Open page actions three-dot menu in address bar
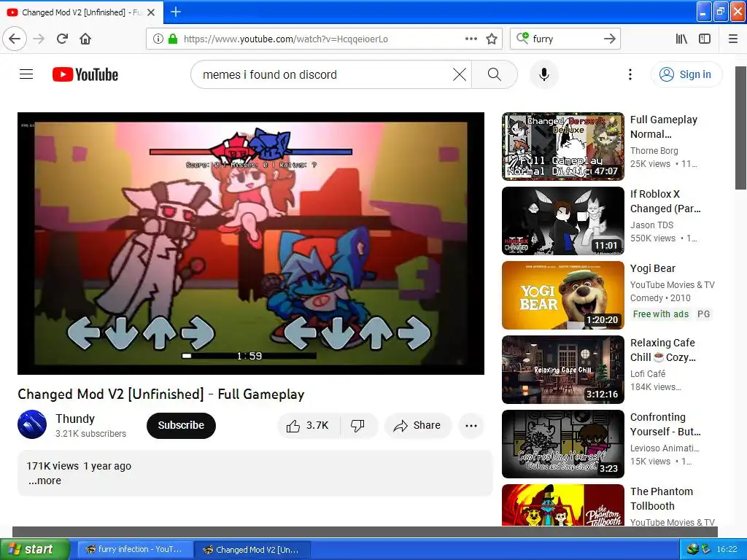Viewport: 747px width, 560px height. [471, 39]
